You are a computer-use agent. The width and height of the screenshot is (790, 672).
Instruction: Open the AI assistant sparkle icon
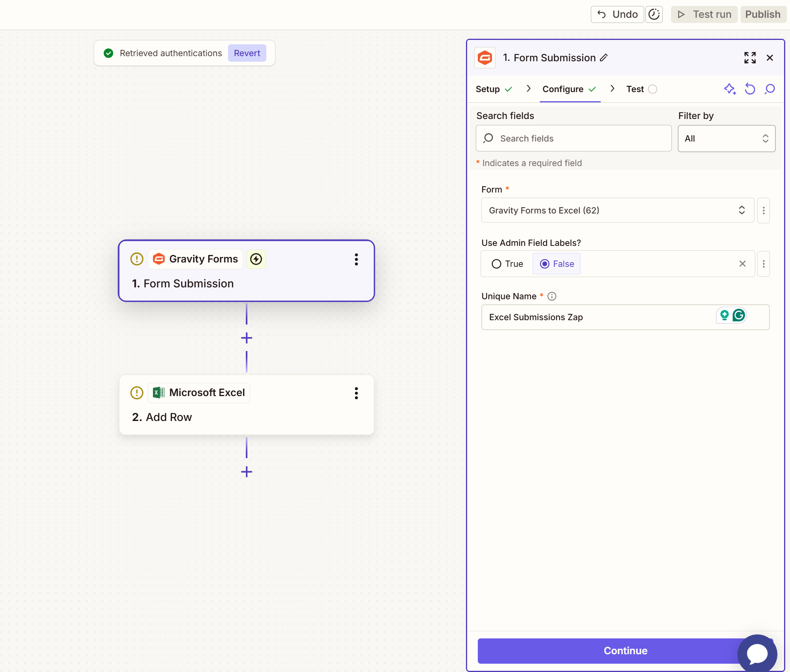click(x=730, y=89)
